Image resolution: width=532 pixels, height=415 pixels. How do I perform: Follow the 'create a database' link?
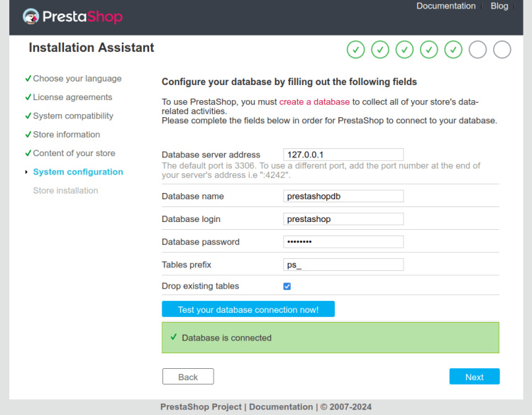click(314, 102)
